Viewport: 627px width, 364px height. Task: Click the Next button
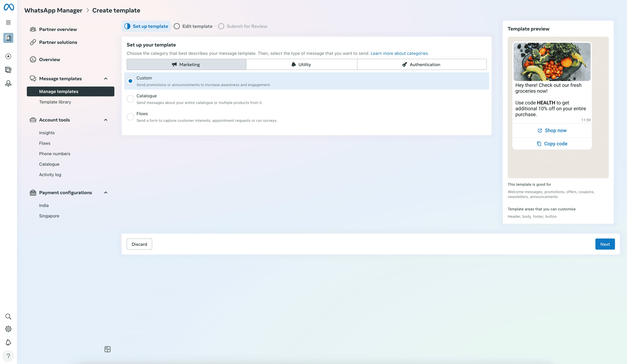coord(605,244)
